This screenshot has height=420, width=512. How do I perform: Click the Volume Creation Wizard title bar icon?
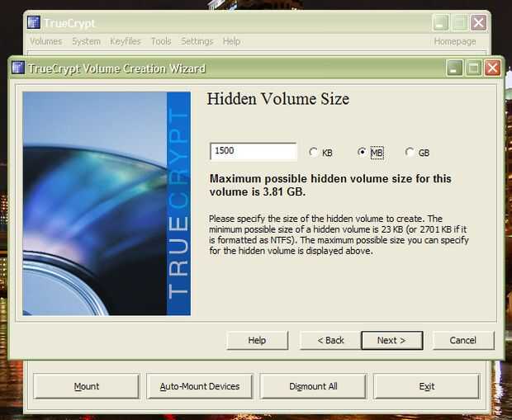18,68
